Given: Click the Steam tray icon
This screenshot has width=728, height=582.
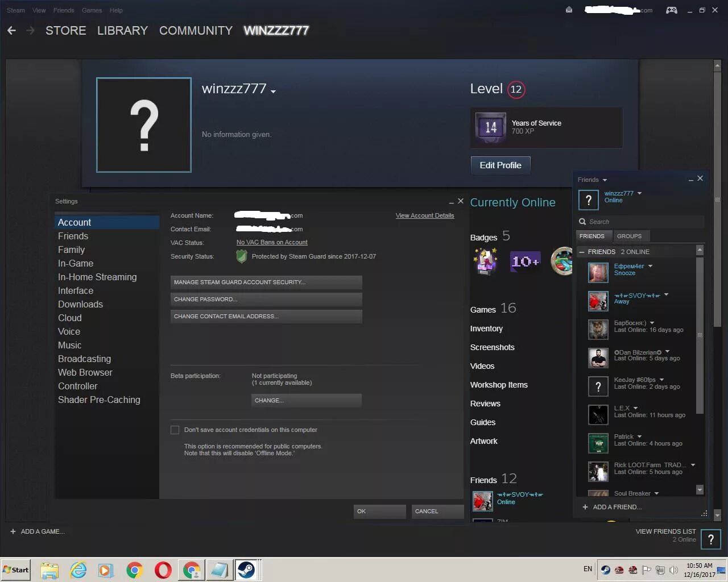Looking at the screenshot, I should 606,570.
